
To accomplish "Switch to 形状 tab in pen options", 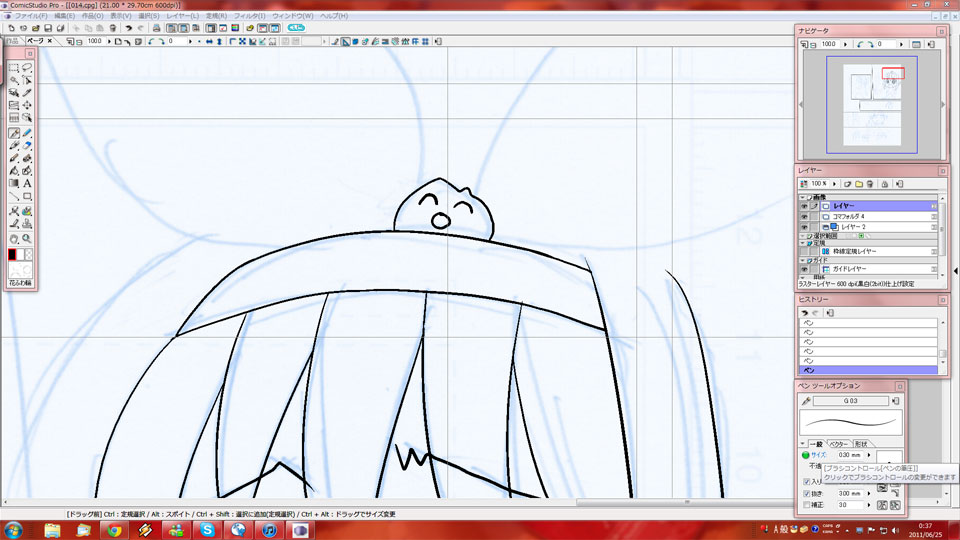I will pos(861,444).
